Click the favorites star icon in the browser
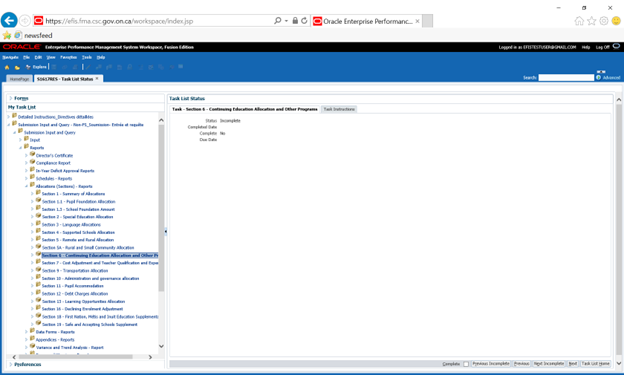The image size is (624, 375). point(592,21)
